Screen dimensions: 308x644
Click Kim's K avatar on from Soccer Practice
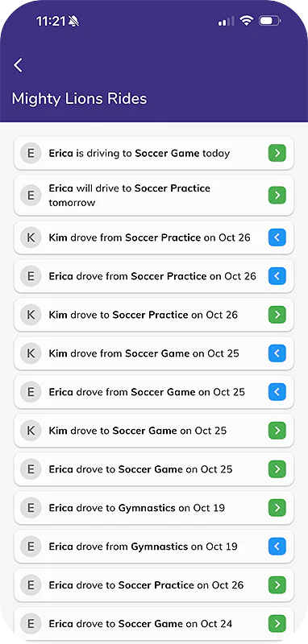point(31,237)
